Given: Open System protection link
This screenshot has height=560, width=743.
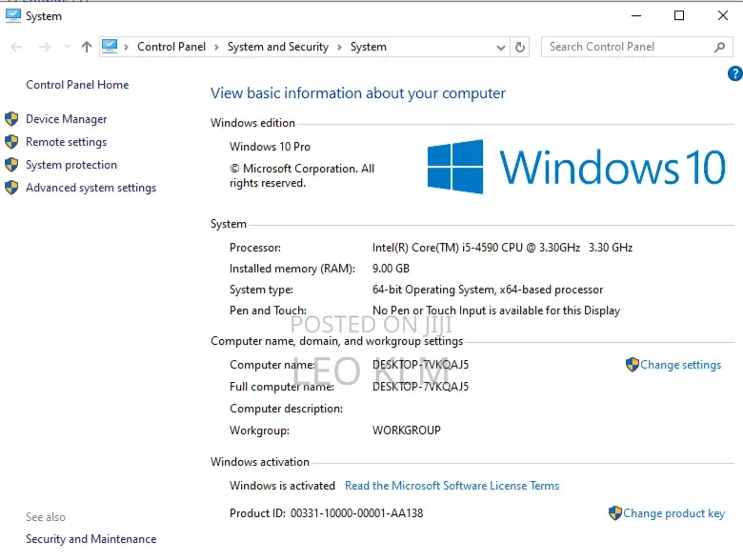Looking at the screenshot, I should (x=71, y=165).
